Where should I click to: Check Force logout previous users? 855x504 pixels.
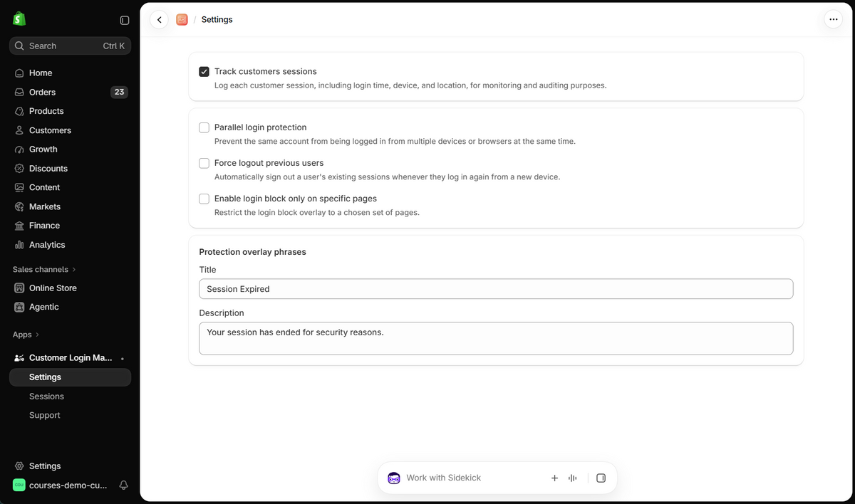click(204, 164)
